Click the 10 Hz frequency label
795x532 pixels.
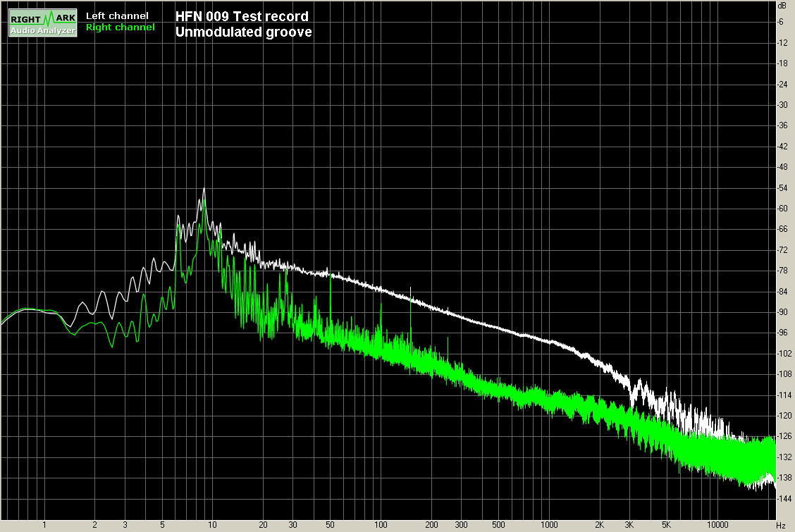pyautogui.click(x=212, y=525)
